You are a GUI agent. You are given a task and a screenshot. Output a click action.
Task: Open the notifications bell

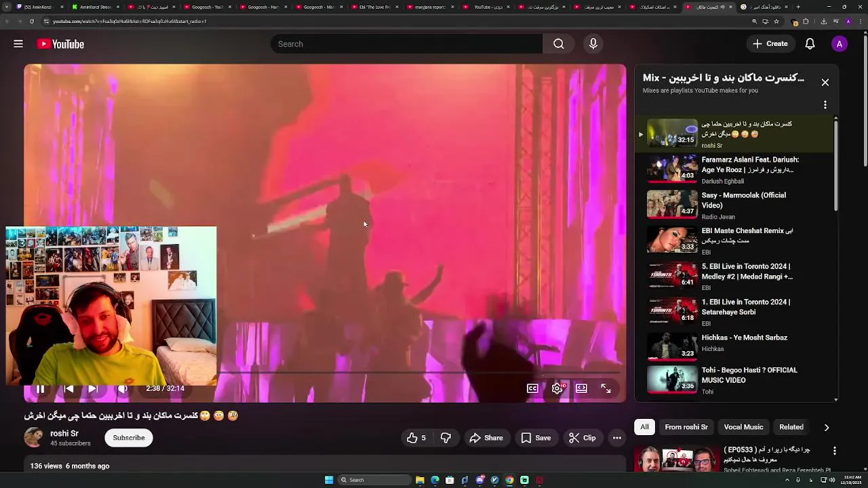[810, 44]
